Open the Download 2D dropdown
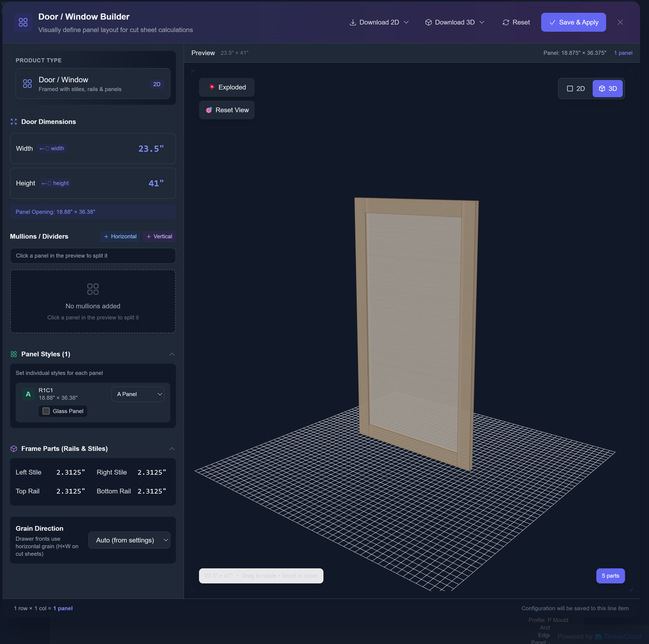 click(x=379, y=22)
